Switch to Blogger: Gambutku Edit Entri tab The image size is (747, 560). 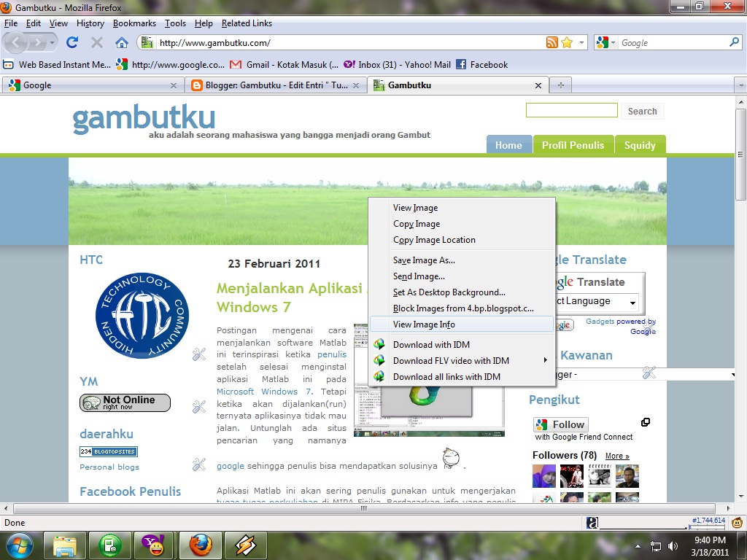pos(275,85)
